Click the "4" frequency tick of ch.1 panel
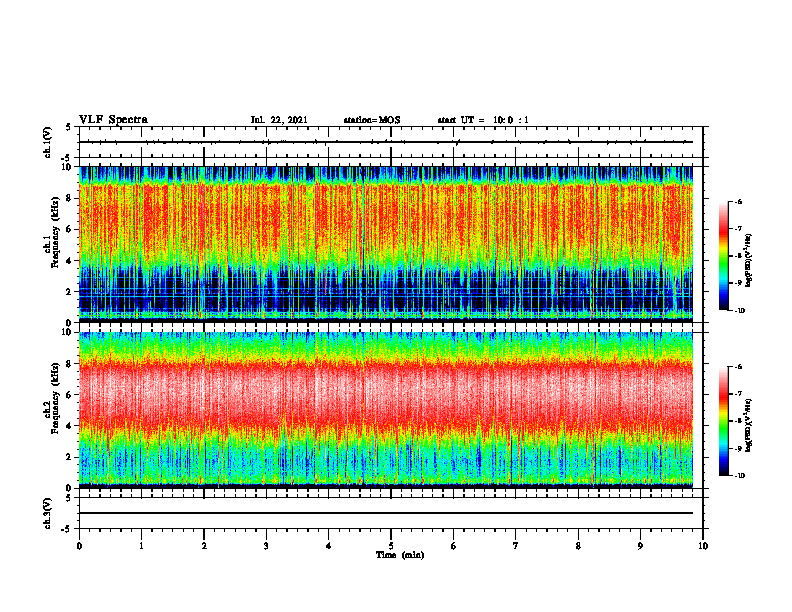Screen dimensions: 792x612 tap(70, 261)
